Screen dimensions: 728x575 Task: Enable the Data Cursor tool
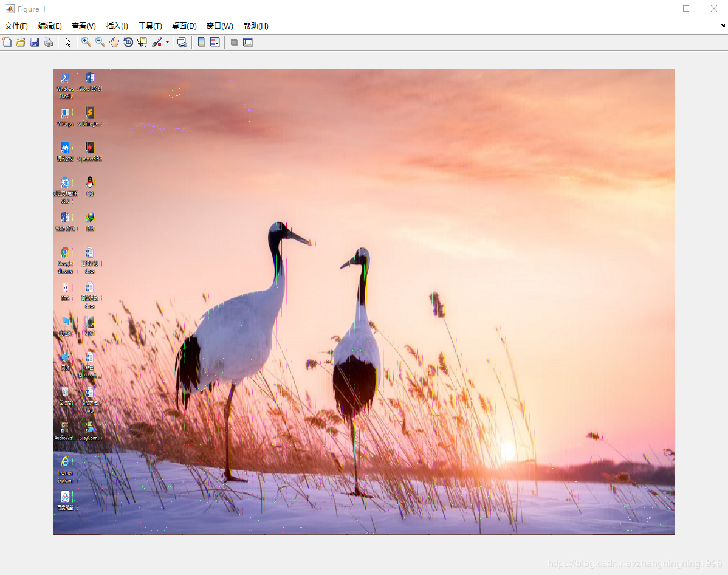coord(142,43)
